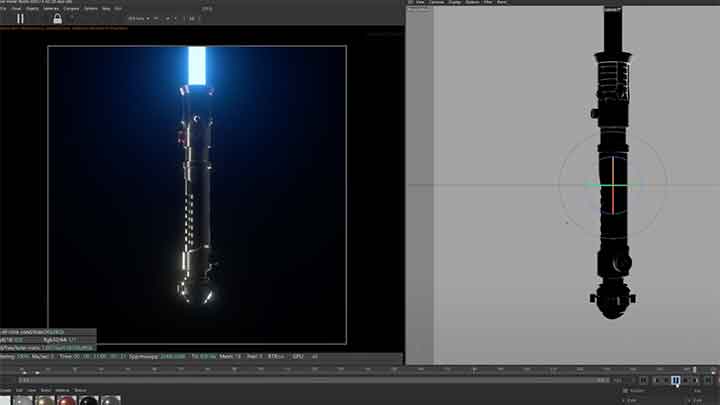Select the black material sphere
The image size is (720, 405).
89,400
